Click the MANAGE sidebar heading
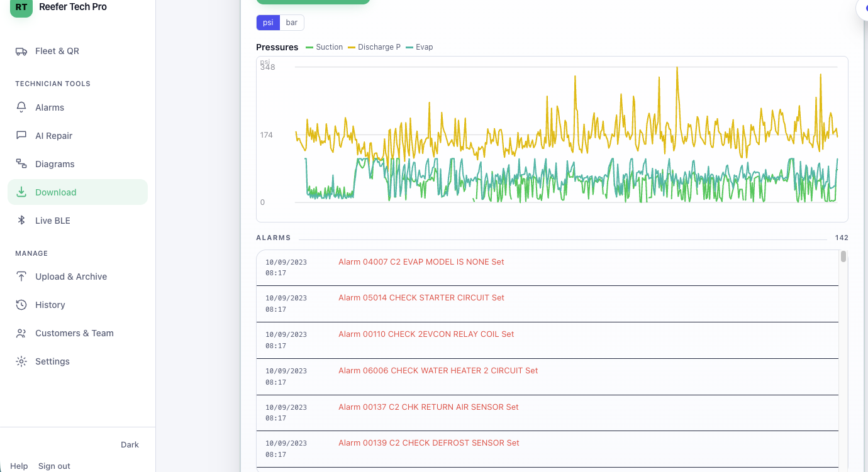 click(31, 253)
